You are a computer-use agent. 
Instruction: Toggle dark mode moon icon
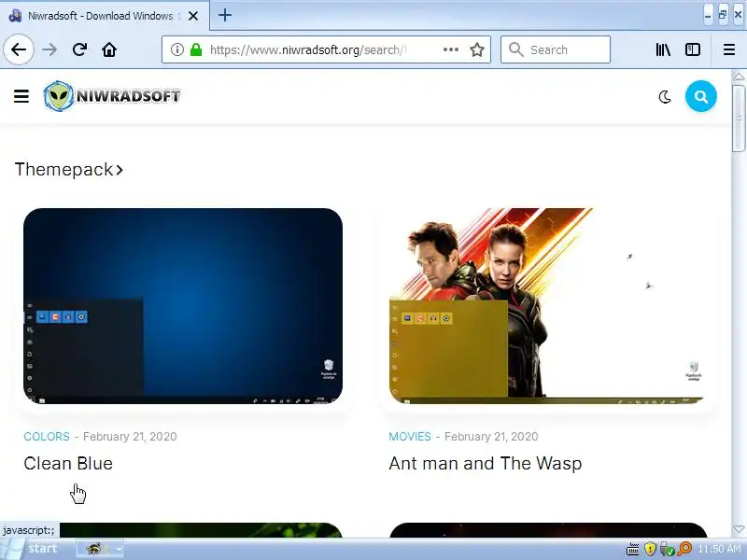point(665,97)
